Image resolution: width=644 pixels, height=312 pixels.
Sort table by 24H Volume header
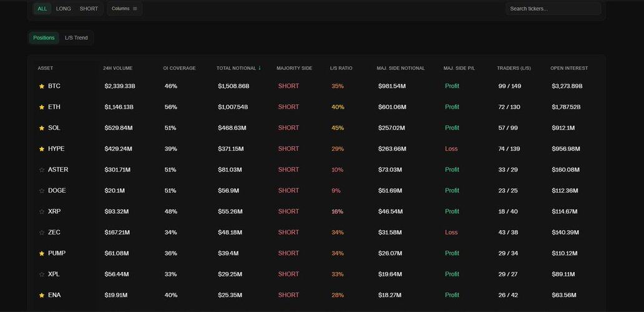117,68
